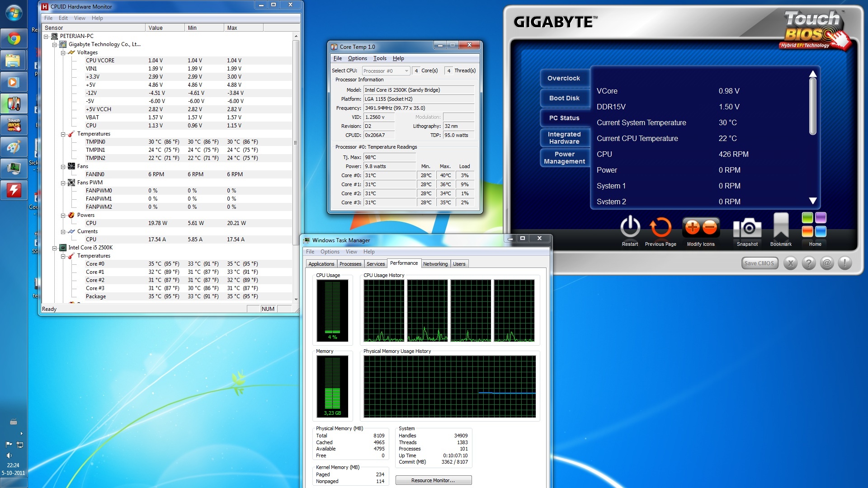This screenshot has width=868, height=488.
Task: Switch to Task Manager taskbar icon
Action: coord(14,169)
